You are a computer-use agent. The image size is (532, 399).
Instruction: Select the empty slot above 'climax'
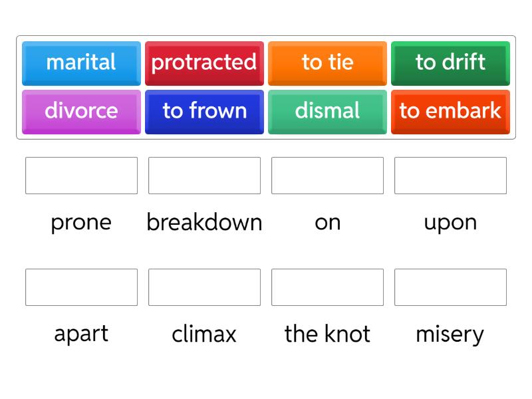tap(204, 287)
